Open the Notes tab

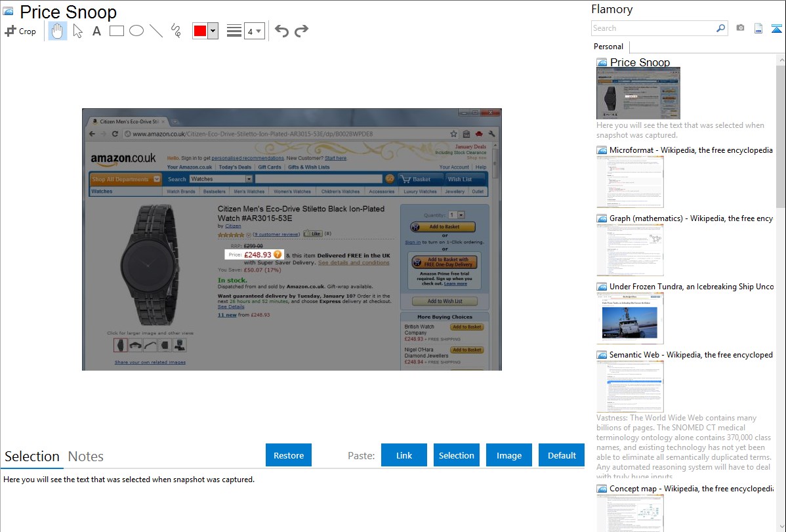(x=86, y=457)
